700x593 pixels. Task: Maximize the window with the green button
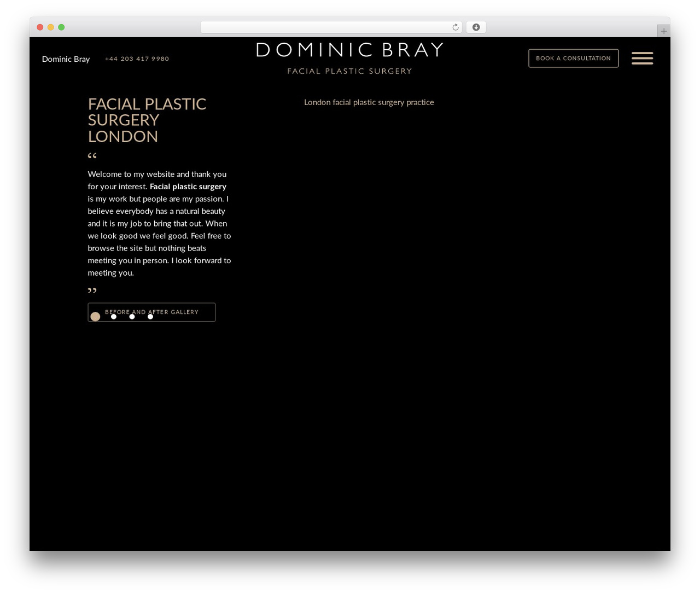(x=61, y=27)
